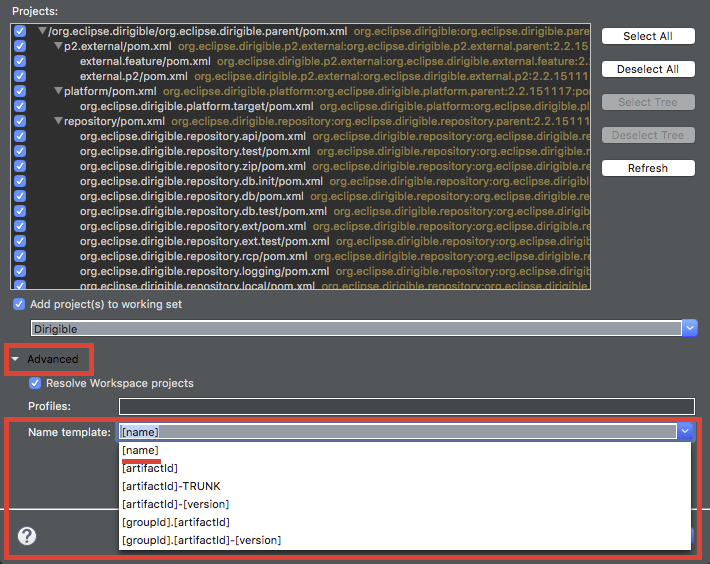Uncheck the repository.api/pom.xml project checkbox
710x564 pixels.
pos(20,136)
